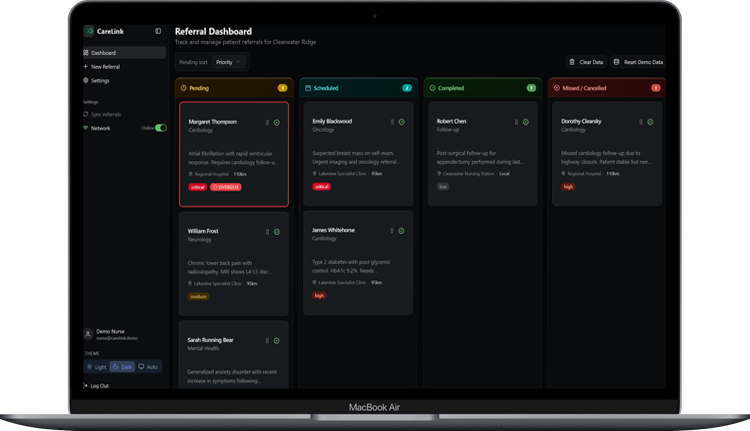
Task: Select the Auto theme option
Action: (x=148, y=367)
